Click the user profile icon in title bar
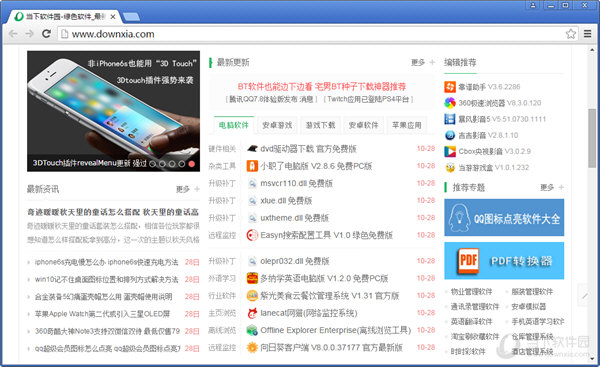600x367 pixels. 533,5
